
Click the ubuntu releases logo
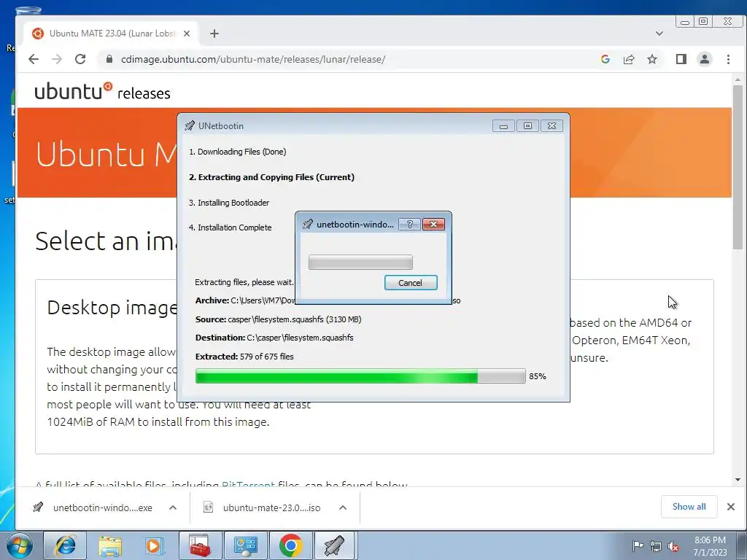click(x=102, y=91)
